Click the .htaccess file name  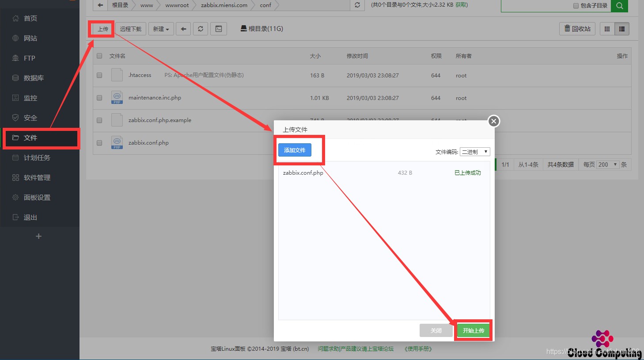[x=140, y=75]
